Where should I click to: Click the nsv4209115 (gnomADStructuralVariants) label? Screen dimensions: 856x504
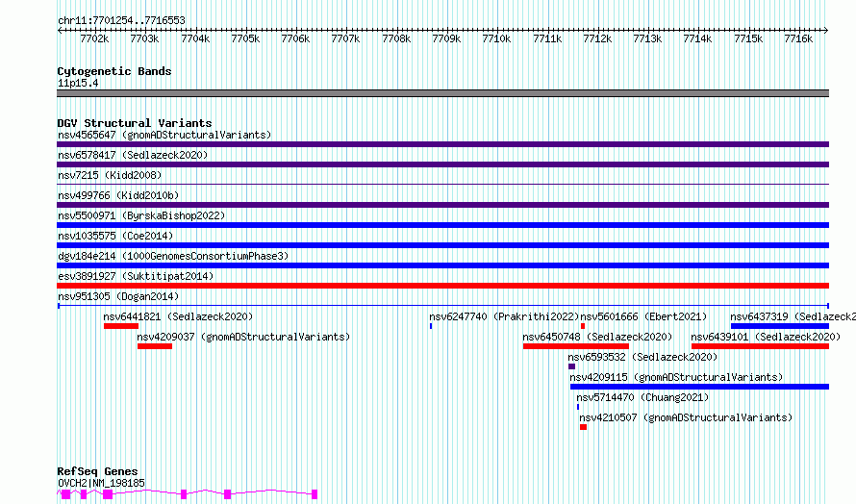coord(676,377)
